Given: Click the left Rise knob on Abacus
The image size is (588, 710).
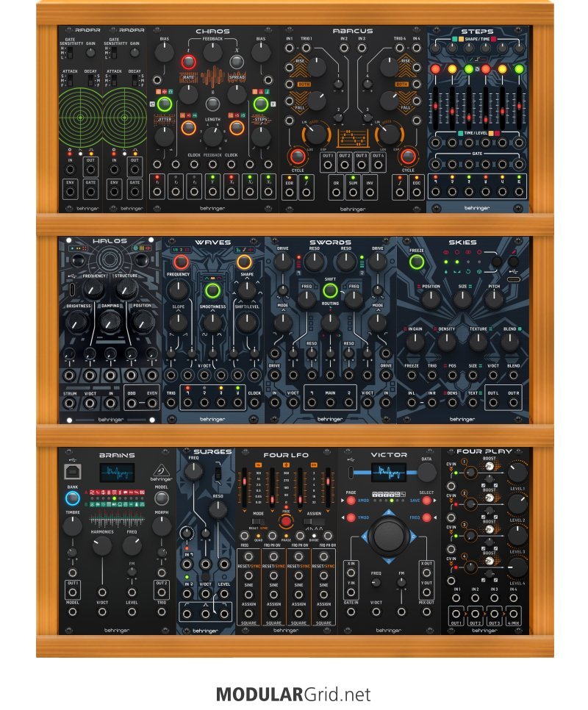Looking at the screenshot, I should [x=316, y=67].
